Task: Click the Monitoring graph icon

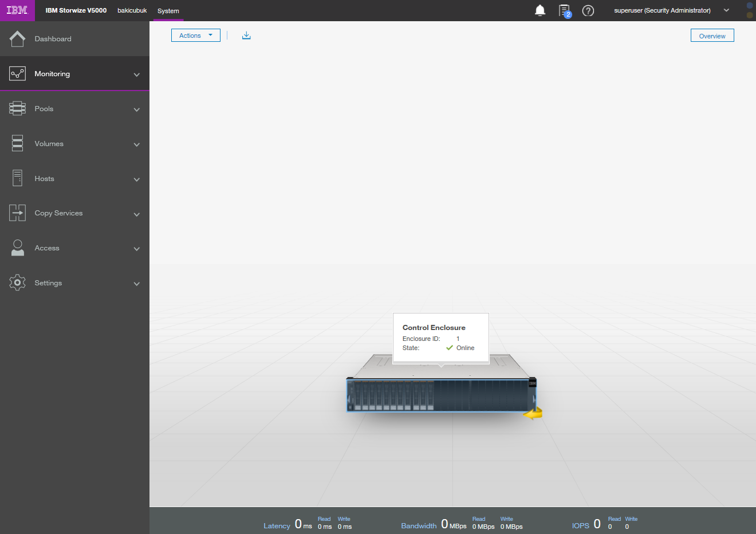Action: 17,73
